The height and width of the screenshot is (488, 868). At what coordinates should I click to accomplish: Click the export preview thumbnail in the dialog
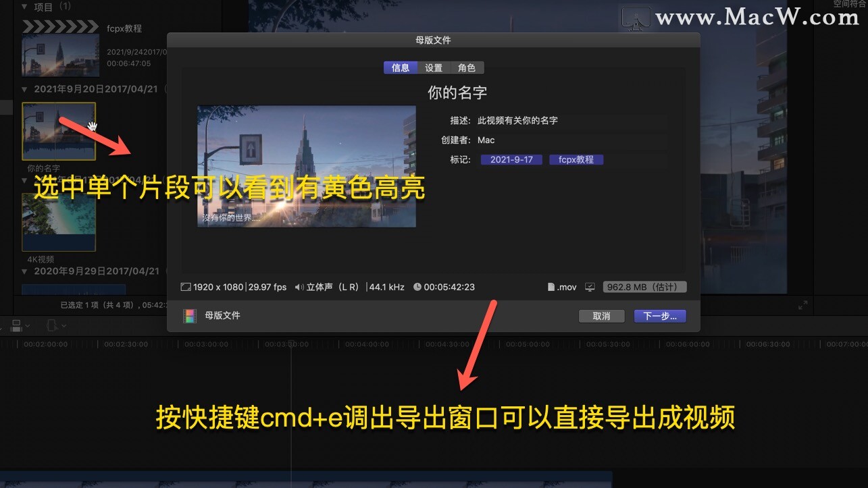[307, 166]
